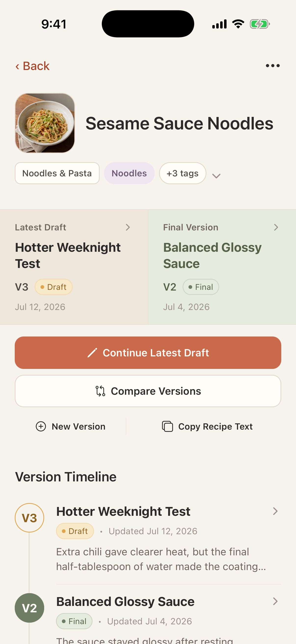This screenshot has height=644, width=296.
Task: Tap the copy icon beside Copy Recipe Text
Action: (x=167, y=426)
